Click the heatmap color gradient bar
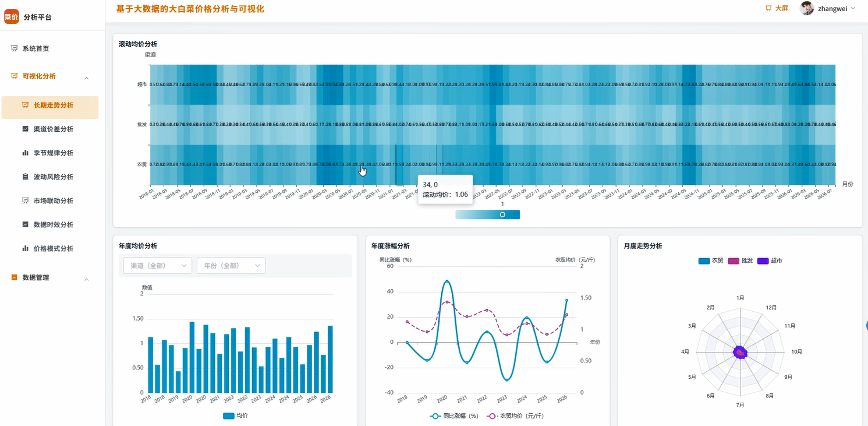This screenshot has width=868, height=426. (x=488, y=214)
